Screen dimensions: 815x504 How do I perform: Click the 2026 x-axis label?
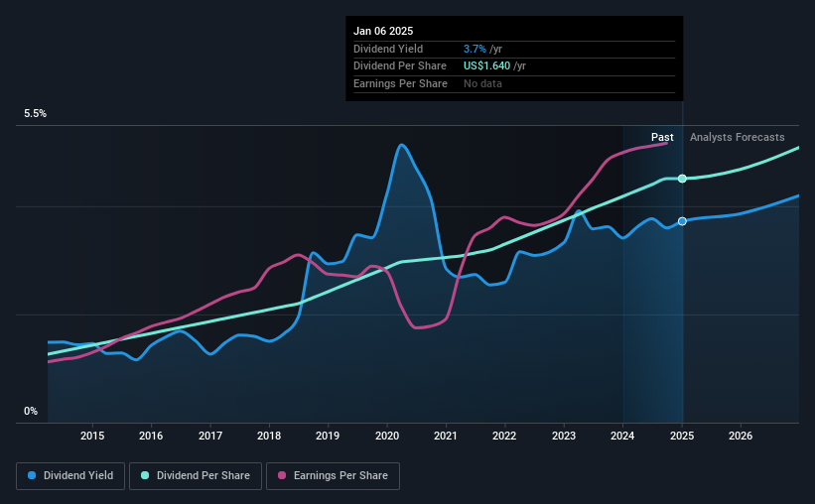pos(741,436)
